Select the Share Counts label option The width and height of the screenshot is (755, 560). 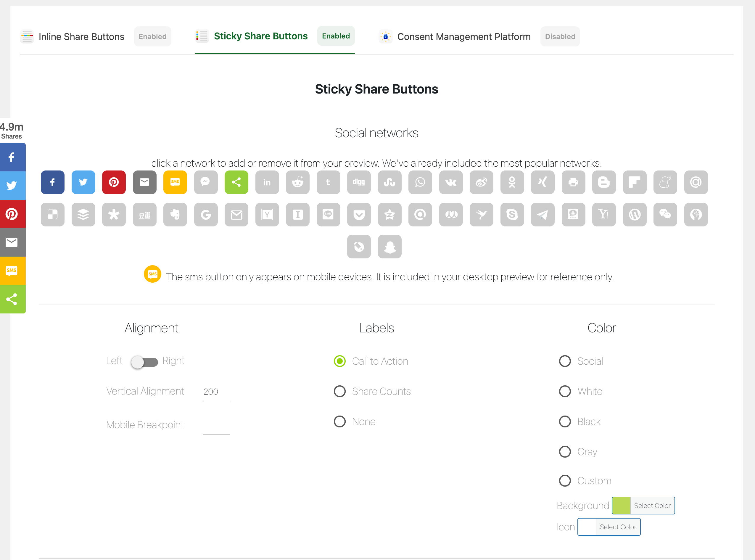tap(339, 391)
